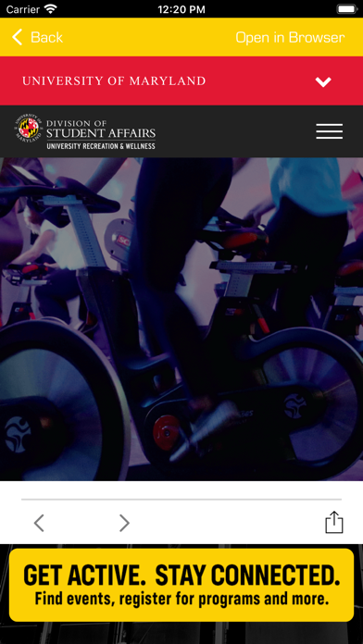Tap the Wi-Fi status icon

click(x=51, y=8)
